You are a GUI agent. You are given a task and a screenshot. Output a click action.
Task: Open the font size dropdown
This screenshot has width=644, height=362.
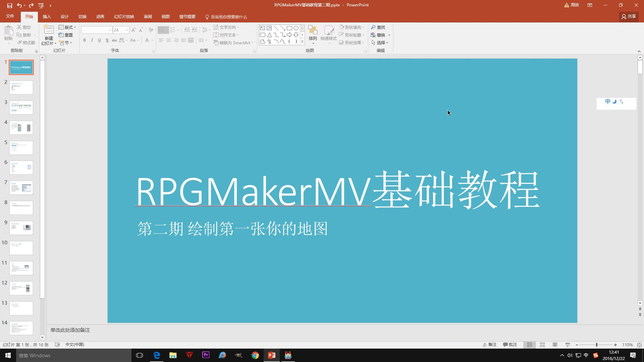tap(126, 30)
